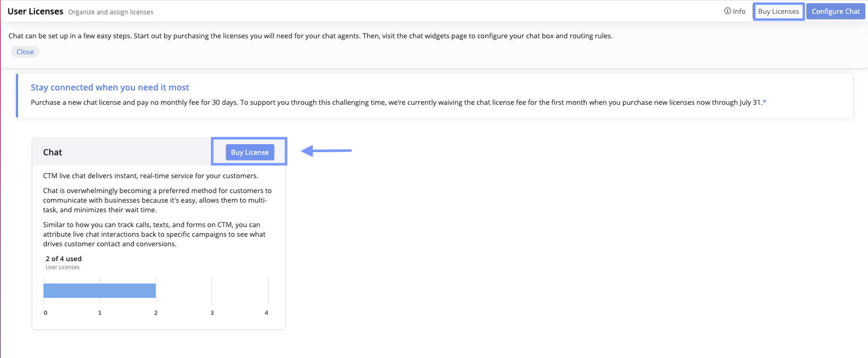The width and height of the screenshot is (868, 358).
Task: Dismiss the chat setup notice with Close
Action: coord(25,52)
